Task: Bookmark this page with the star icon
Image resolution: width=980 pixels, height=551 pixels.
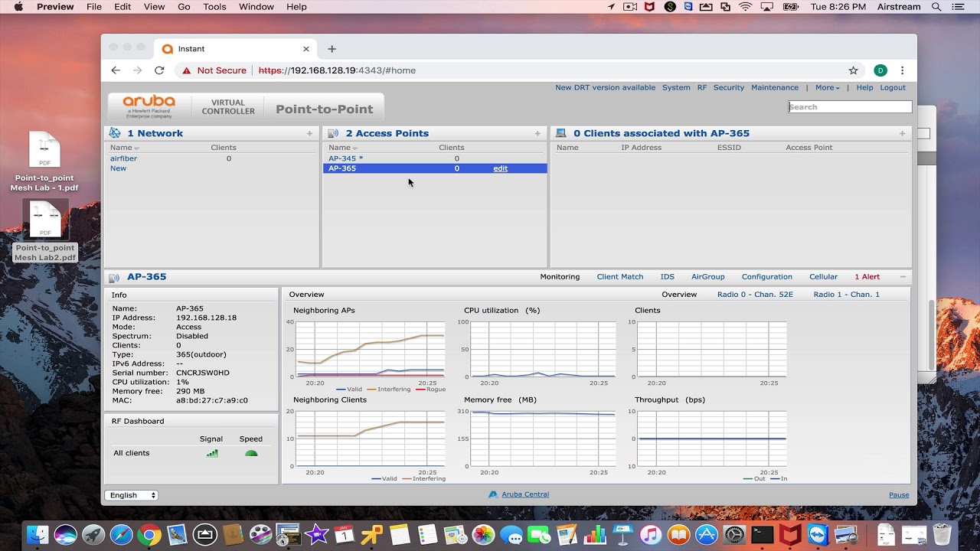Action: (854, 70)
